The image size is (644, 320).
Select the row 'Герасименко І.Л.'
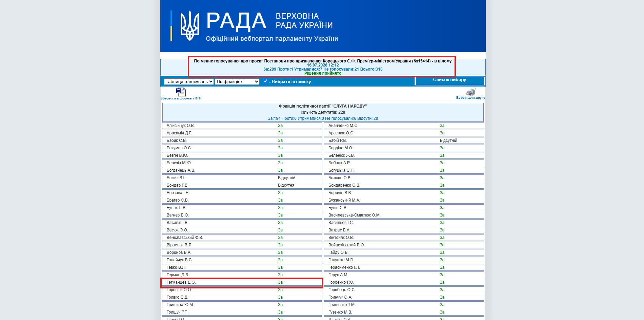(404, 267)
